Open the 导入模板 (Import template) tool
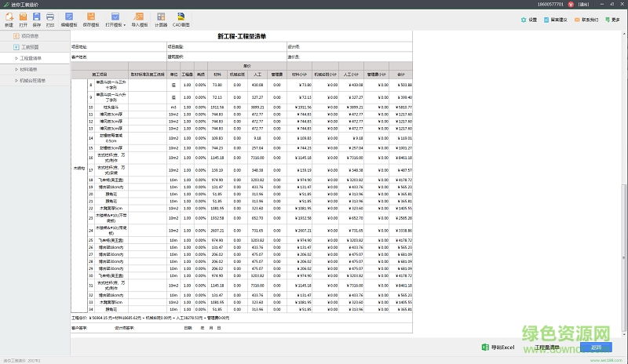628x364 pixels. point(139,19)
